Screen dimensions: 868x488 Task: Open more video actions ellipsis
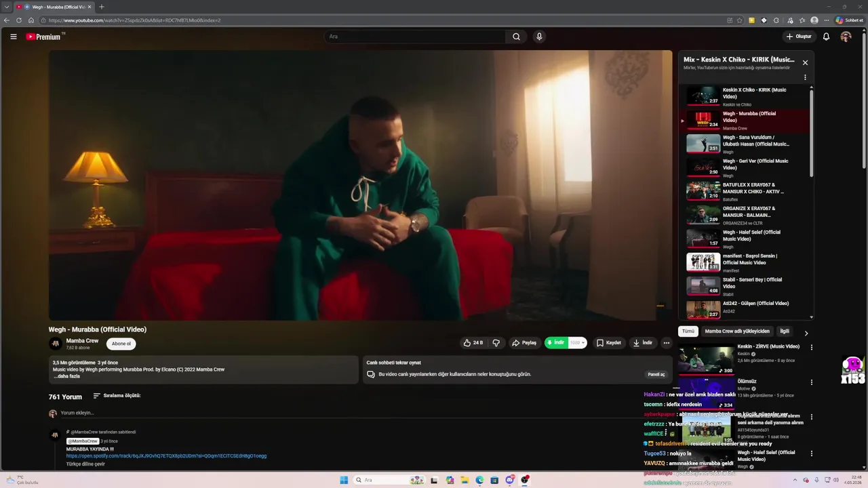(667, 343)
